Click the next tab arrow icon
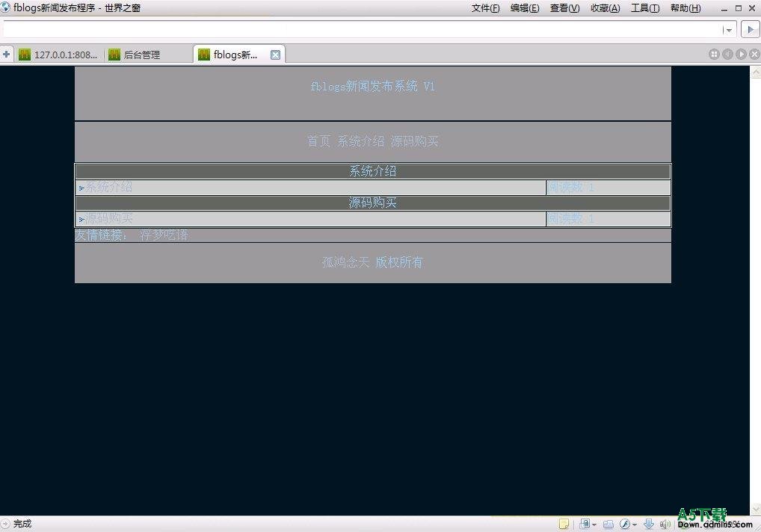761x532 pixels. [741, 55]
